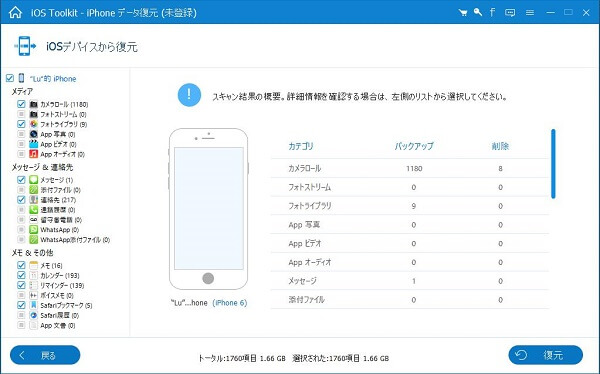Select the メッセージ green bubble icon

tap(34, 180)
